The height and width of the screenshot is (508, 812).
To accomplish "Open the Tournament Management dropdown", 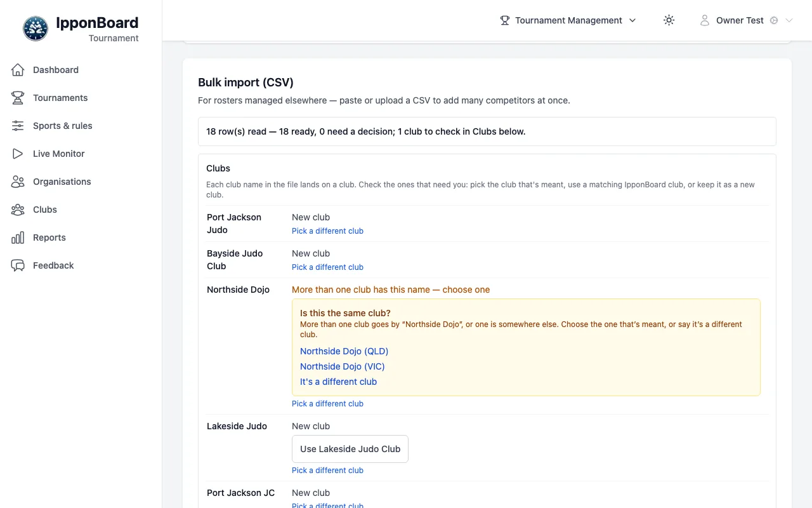I will click(x=568, y=20).
